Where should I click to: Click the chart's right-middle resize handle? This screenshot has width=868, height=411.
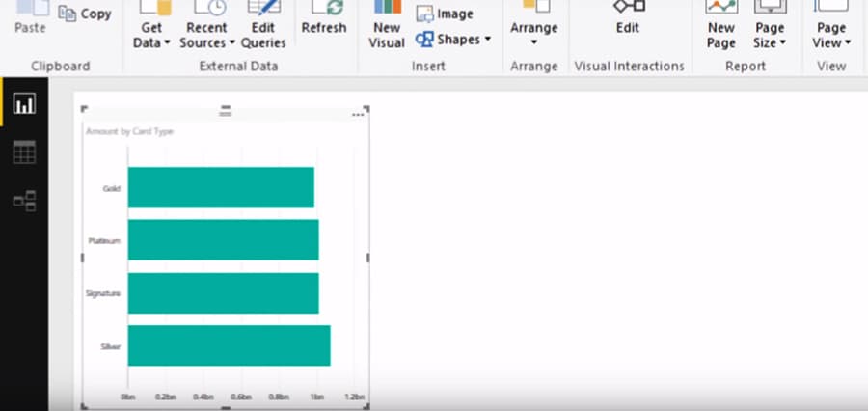click(x=368, y=258)
